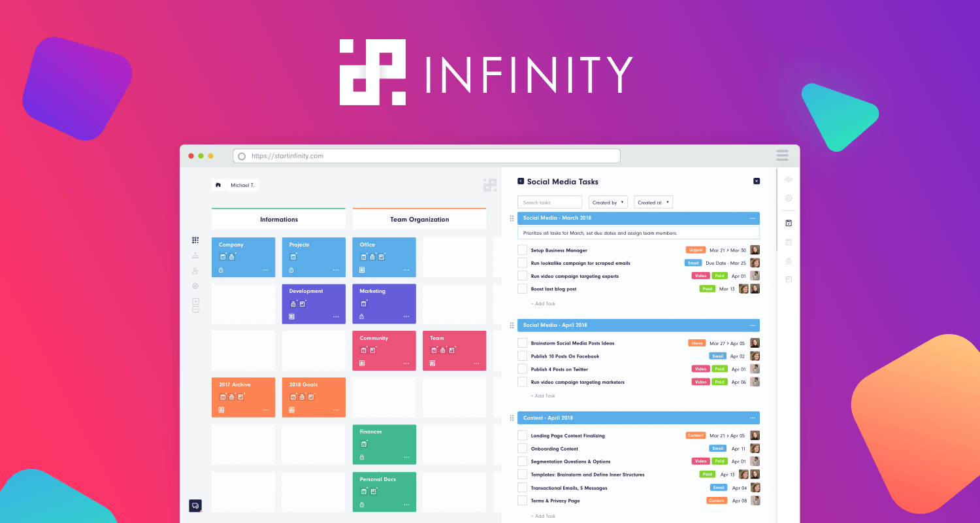The image size is (980, 523).
Task: Open more options on the Finances card
Action: 406,457
